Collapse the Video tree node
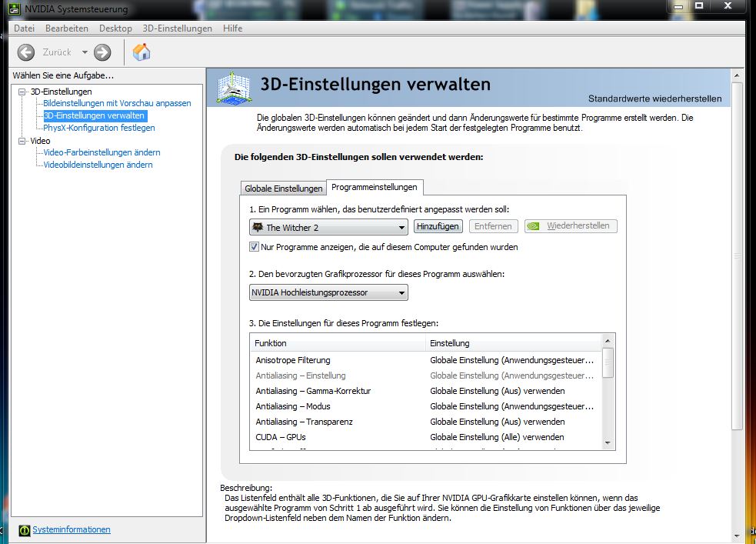 pos(22,141)
